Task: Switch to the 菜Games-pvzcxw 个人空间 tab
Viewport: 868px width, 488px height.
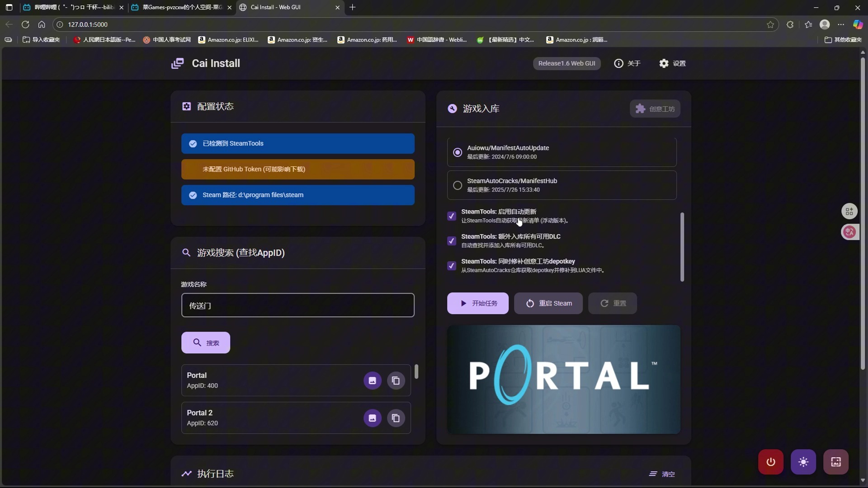Action: 181,7
